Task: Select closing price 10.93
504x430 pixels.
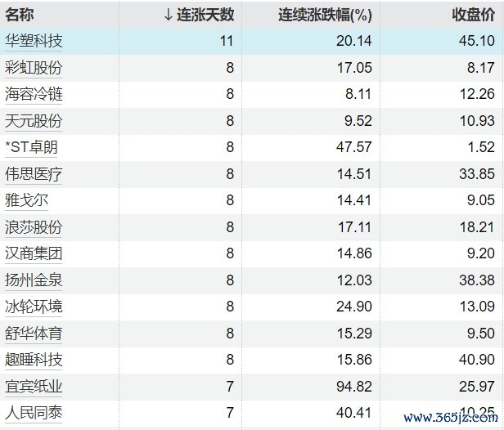Action: [477, 121]
